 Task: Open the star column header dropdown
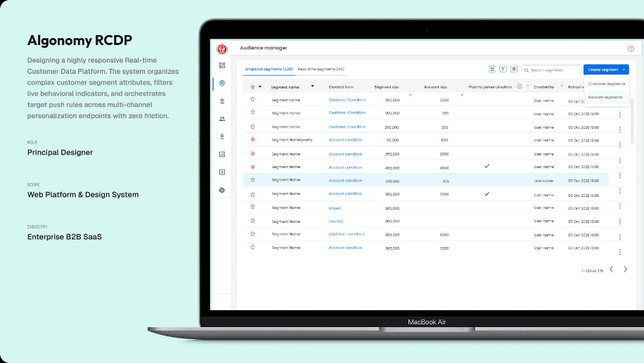click(x=260, y=87)
